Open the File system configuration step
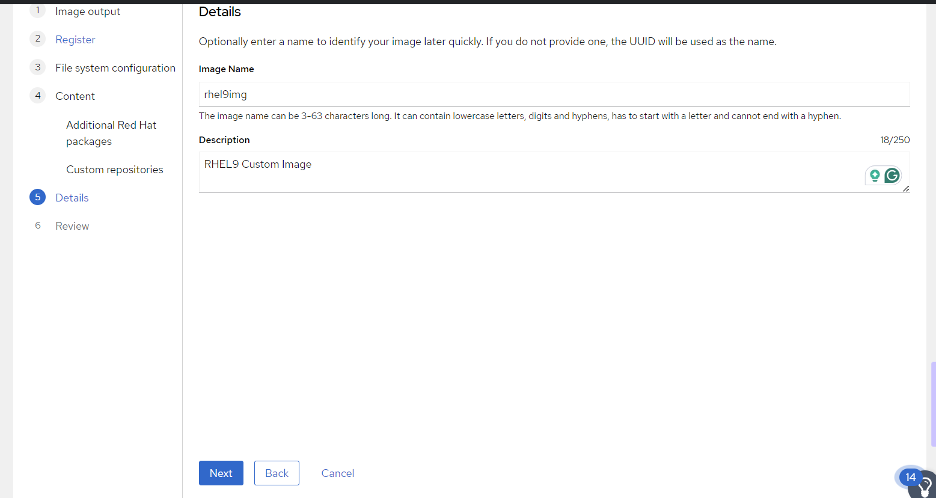Image resolution: width=936 pixels, height=498 pixels. pos(115,68)
